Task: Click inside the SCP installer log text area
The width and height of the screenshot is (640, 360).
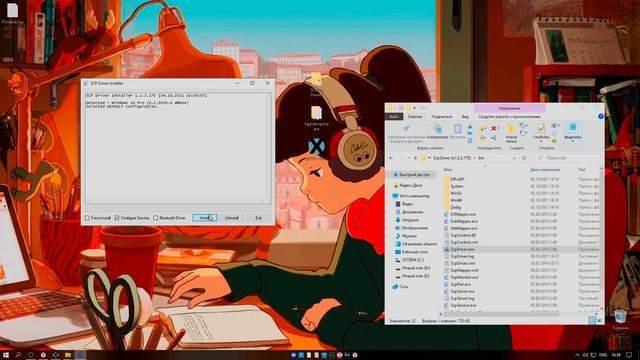Action: tap(178, 148)
